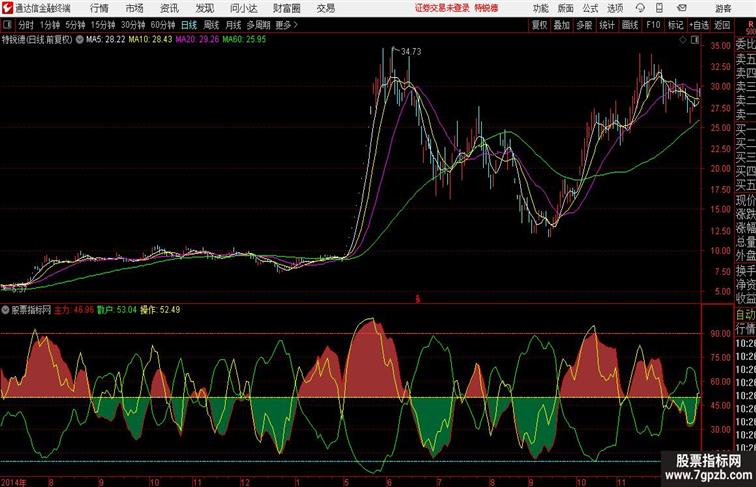Viewport: 756px width, 487px height.
Task: Switch to 1分钟 period tab
Action: tap(50, 25)
